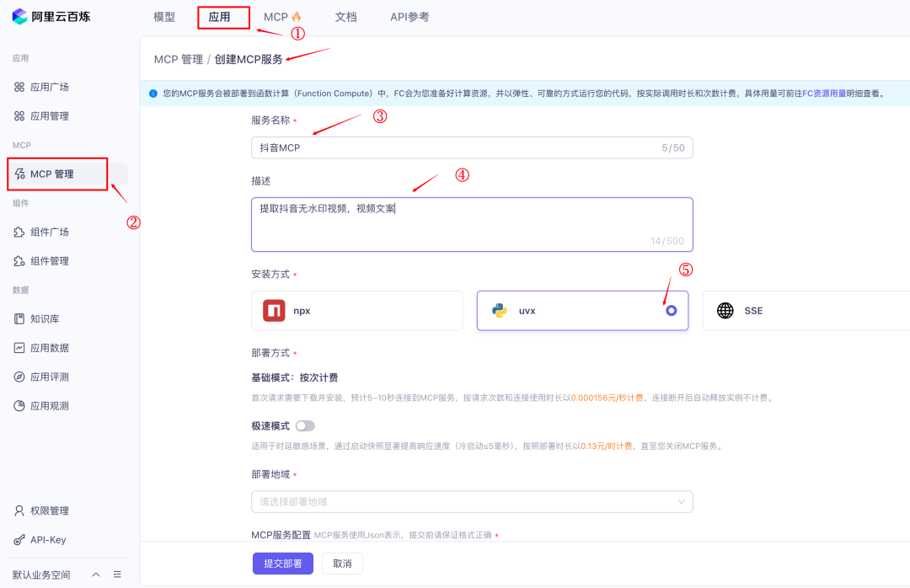Click the 默认业务空间 label
This screenshot has width=910, height=588.
click(41, 575)
